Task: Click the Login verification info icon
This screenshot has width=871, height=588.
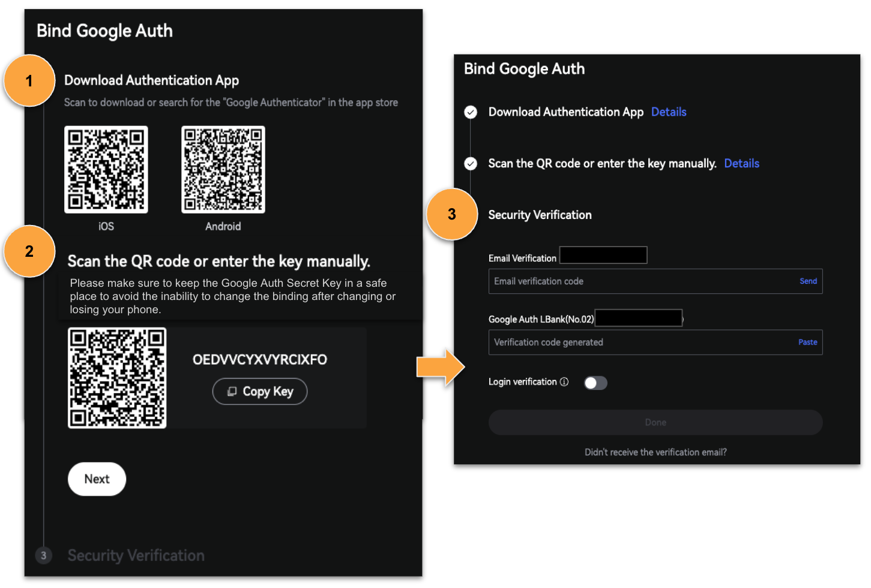Action: pos(564,382)
